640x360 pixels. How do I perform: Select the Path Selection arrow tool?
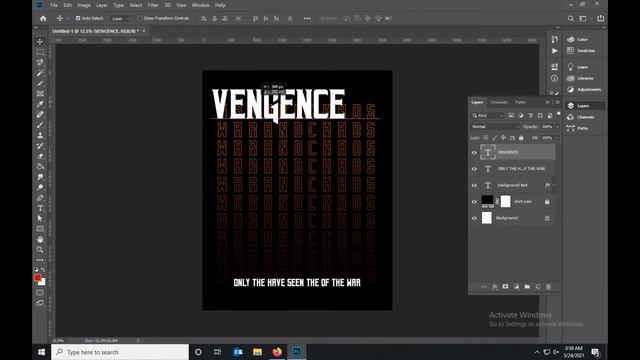(x=40, y=218)
